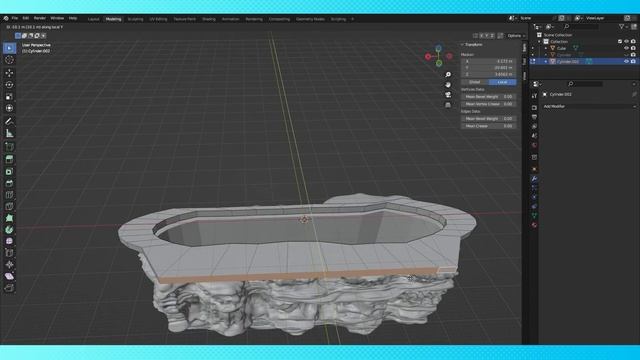
Task: Disable Cylinder.002 in renders
Action: click(633, 61)
